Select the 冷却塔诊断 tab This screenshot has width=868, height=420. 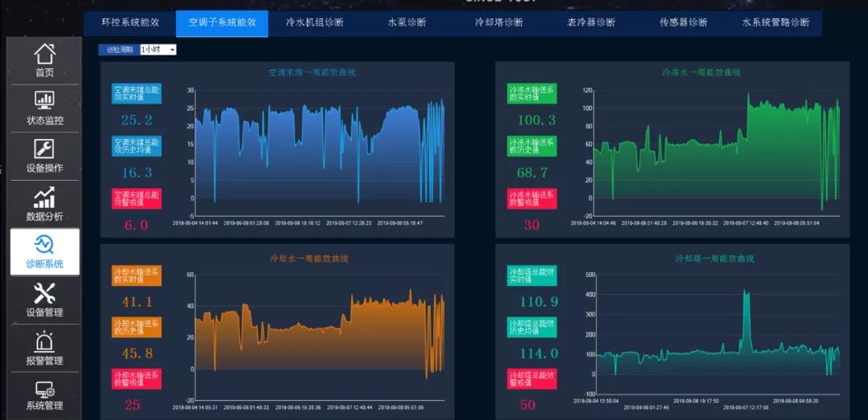(x=498, y=22)
